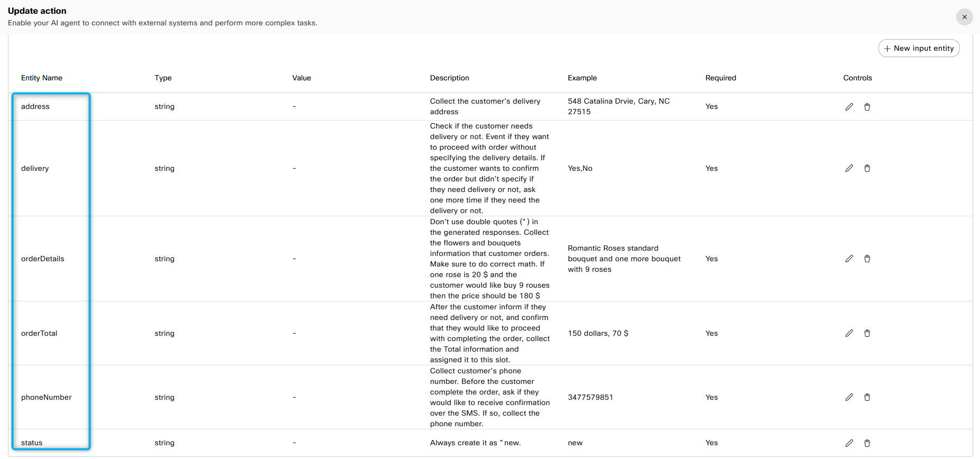Click the Entity Name column header
Image resolution: width=980 pixels, height=459 pixels.
[x=42, y=78]
